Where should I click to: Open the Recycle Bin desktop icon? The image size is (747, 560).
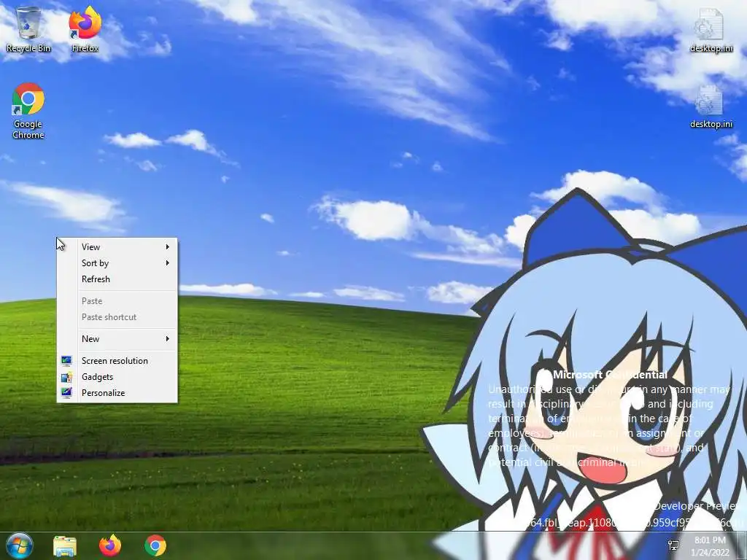pyautogui.click(x=28, y=29)
